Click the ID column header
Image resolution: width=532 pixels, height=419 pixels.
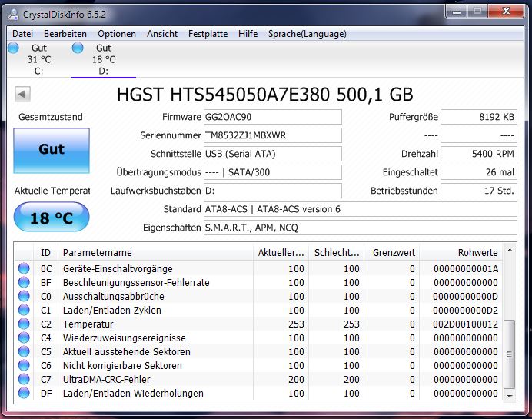(46, 252)
